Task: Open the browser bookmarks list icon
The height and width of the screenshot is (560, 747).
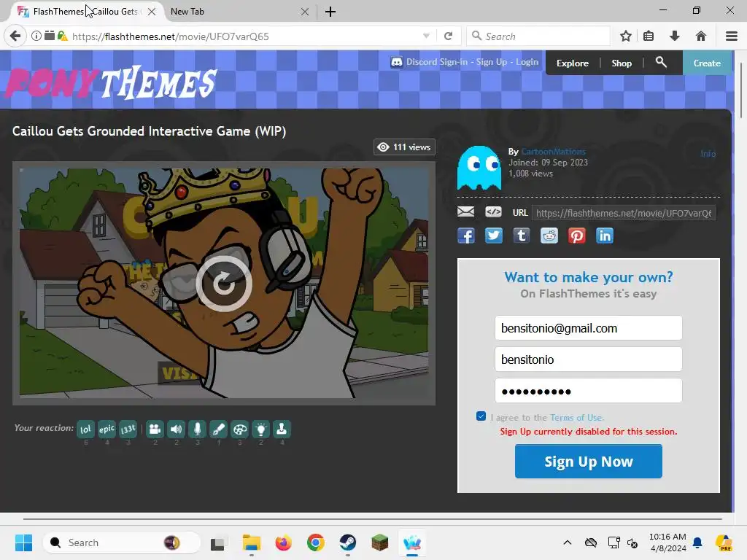Action: pos(649,36)
